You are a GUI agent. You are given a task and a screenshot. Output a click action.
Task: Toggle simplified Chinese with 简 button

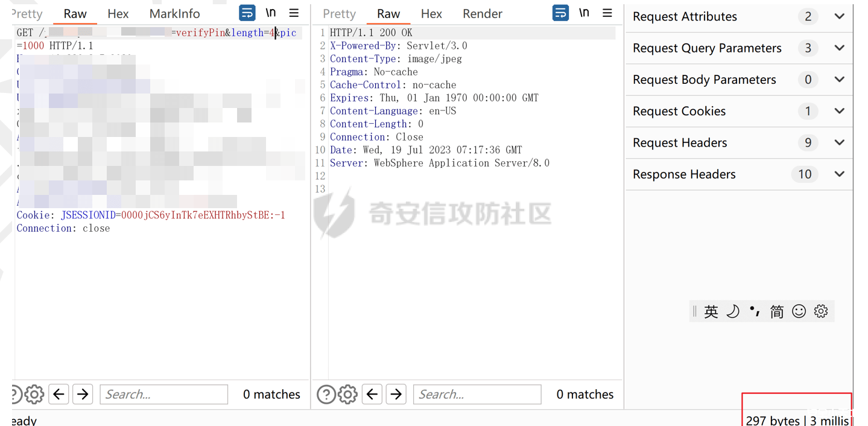coord(776,311)
